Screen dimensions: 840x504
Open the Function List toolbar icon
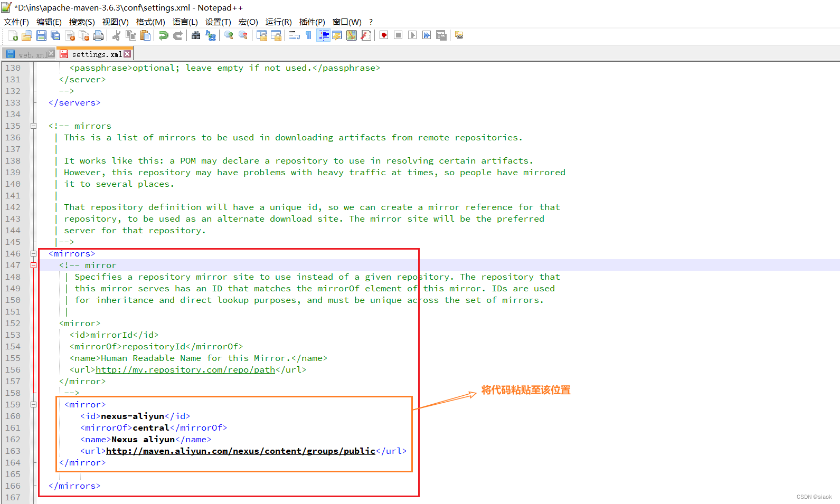tap(365, 35)
